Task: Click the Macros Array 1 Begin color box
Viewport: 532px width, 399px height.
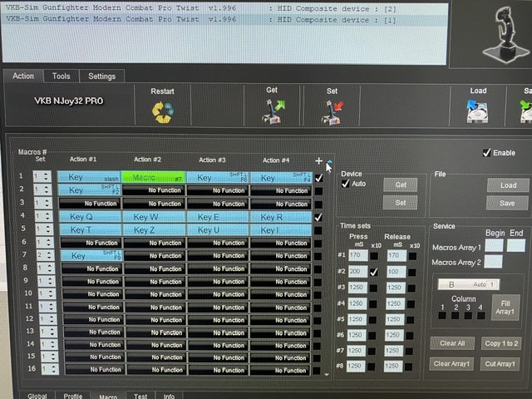Action: pos(494,245)
